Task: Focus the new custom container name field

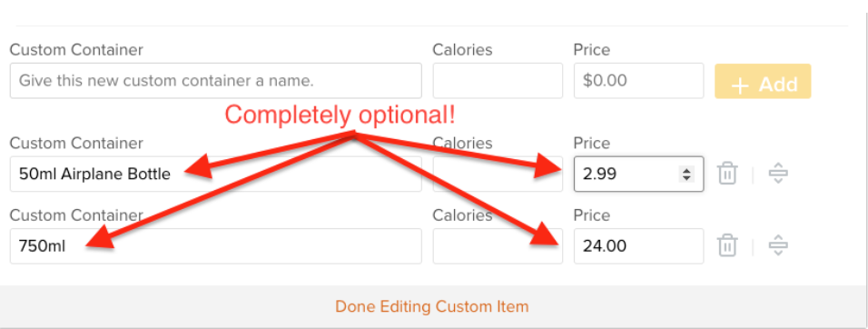Action: tap(216, 81)
